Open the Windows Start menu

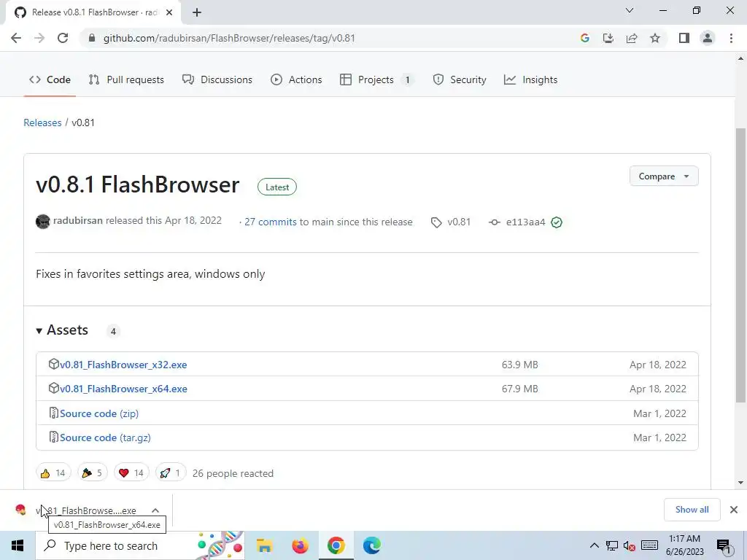(18, 545)
